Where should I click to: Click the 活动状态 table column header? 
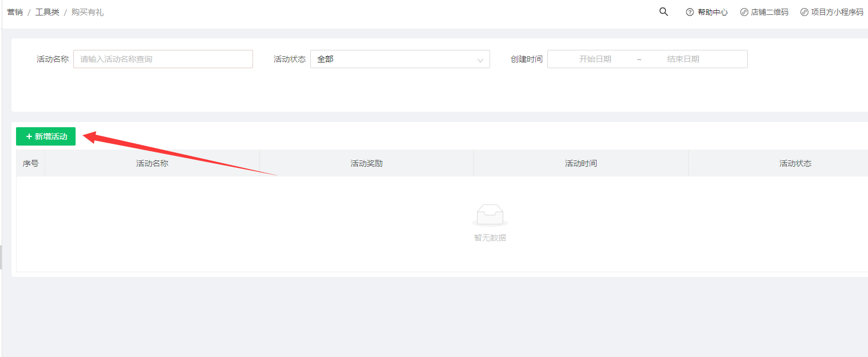coord(795,163)
